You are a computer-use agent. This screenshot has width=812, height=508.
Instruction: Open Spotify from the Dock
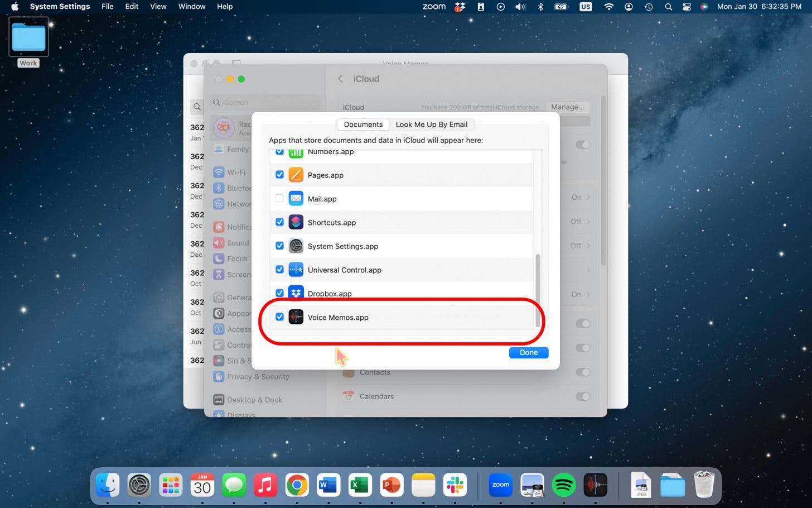click(563, 485)
